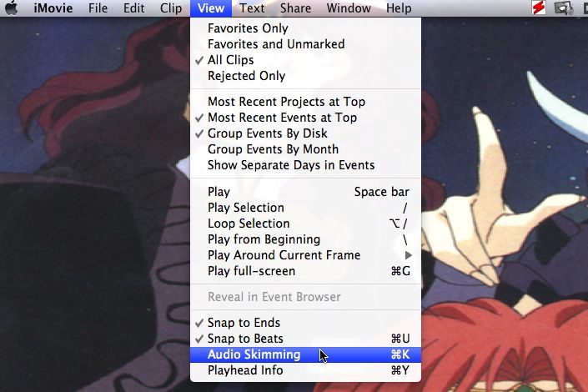This screenshot has width=588, height=392.
Task: Open the Apple menu
Action: 11,8
